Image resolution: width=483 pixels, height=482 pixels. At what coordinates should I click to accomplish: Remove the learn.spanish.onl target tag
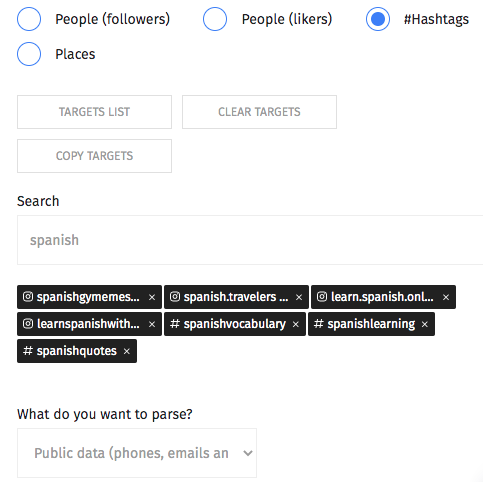[446, 297]
